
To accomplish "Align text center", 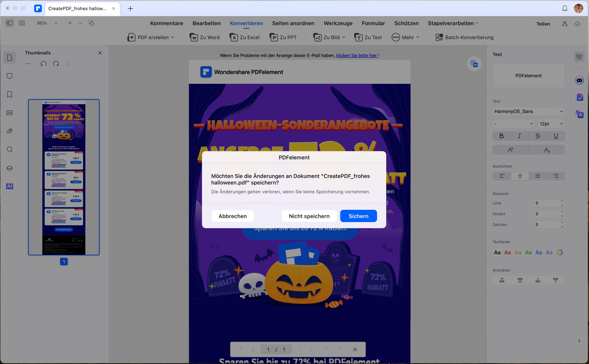I will tap(520, 176).
